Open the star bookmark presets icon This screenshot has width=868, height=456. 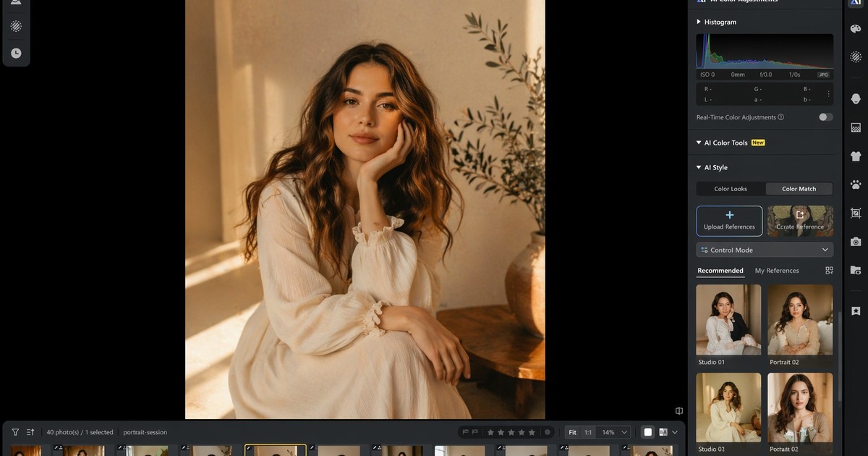[x=856, y=311]
